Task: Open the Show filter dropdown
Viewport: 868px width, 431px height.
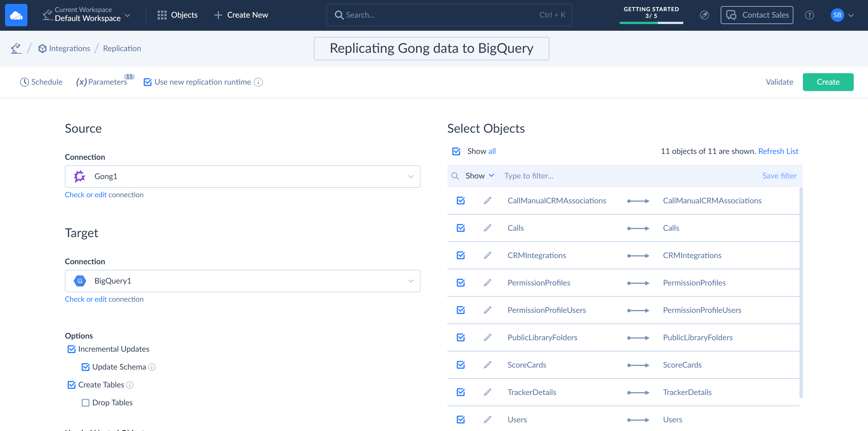Action: [479, 176]
